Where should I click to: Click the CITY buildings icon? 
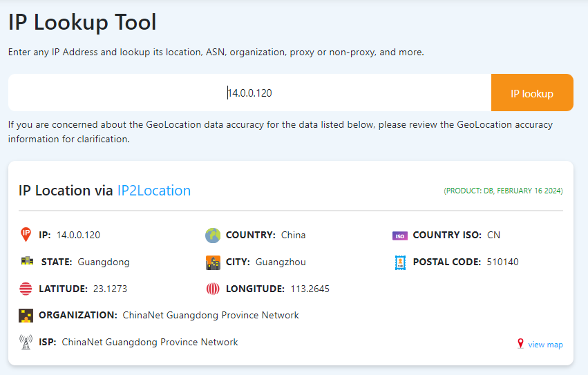(213, 262)
